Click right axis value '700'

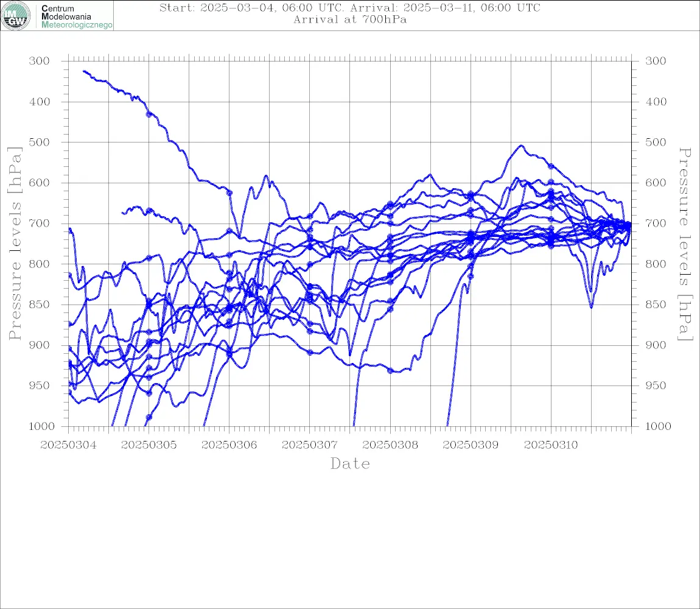656,223
